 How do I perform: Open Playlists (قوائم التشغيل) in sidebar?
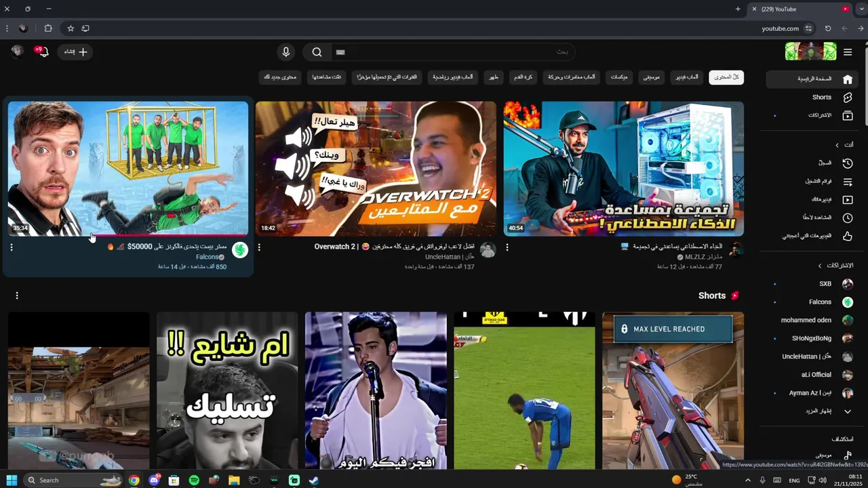pyautogui.click(x=811, y=182)
